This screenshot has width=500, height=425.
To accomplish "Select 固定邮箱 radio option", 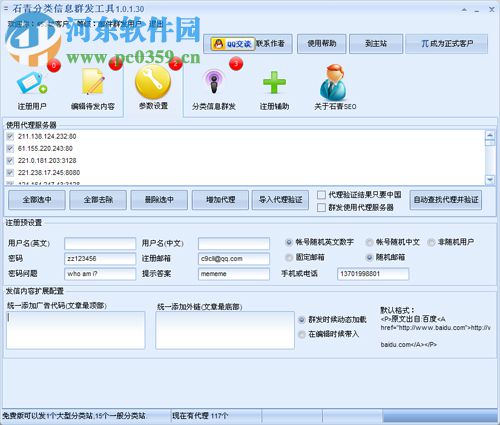I will [289, 257].
